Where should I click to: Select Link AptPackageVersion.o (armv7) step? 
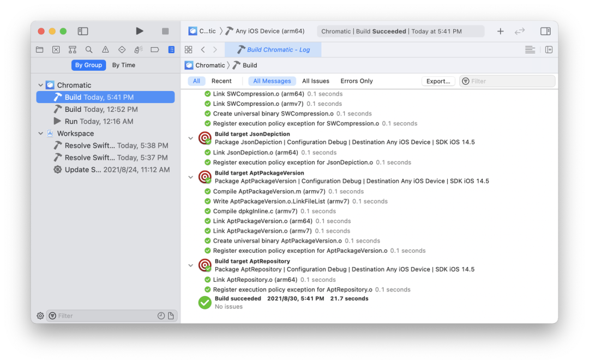(277, 231)
